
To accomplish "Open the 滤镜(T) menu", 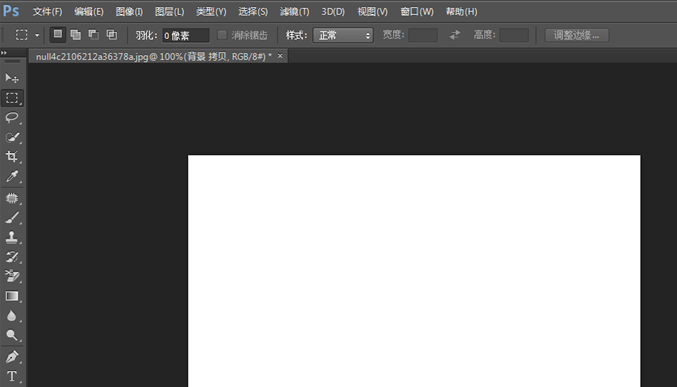I will tap(294, 12).
